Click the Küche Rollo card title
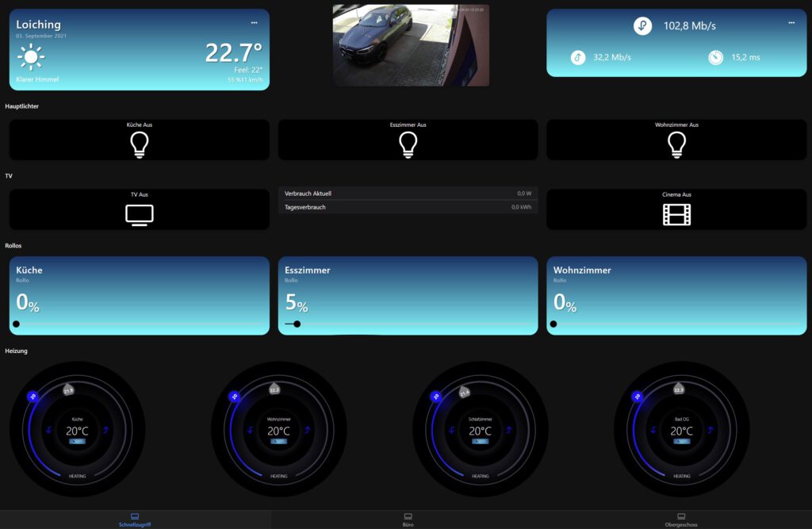812x529 pixels. 29,270
